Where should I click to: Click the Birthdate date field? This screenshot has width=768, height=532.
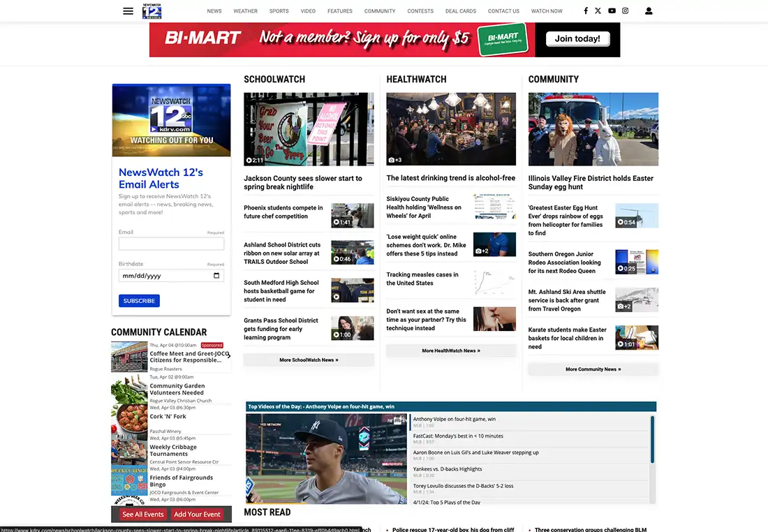pos(172,276)
